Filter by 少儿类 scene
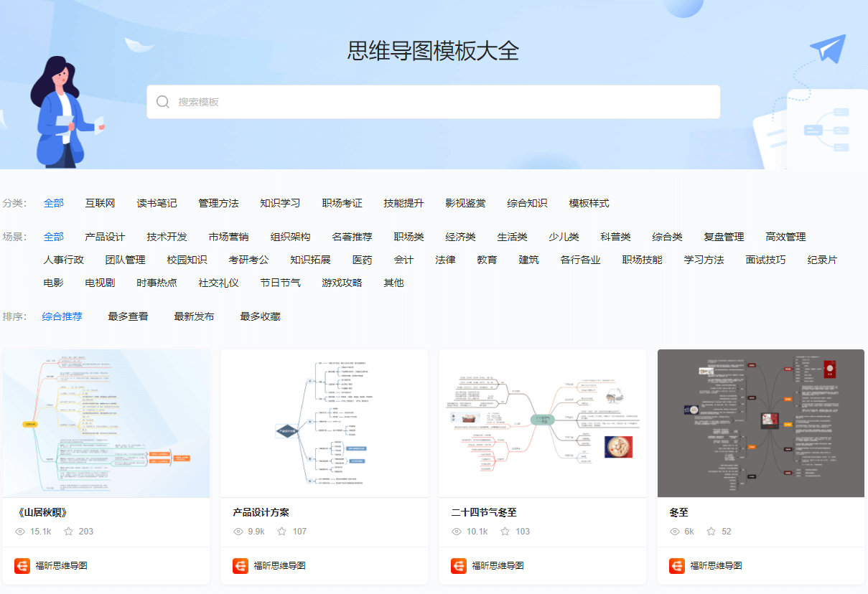 tap(564, 237)
